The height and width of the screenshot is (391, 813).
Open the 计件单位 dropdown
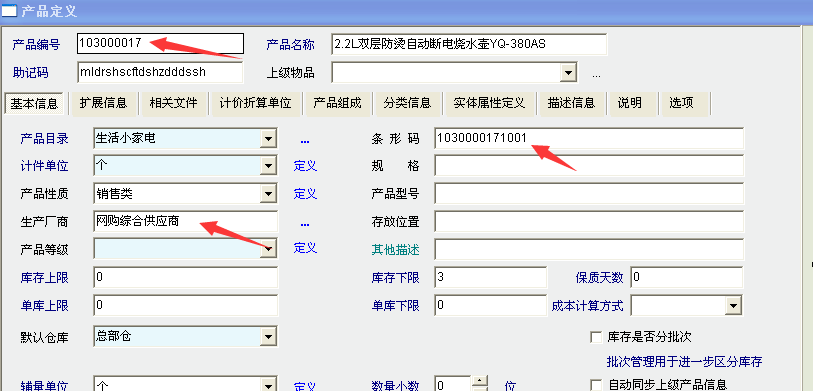tap(268, 166)
